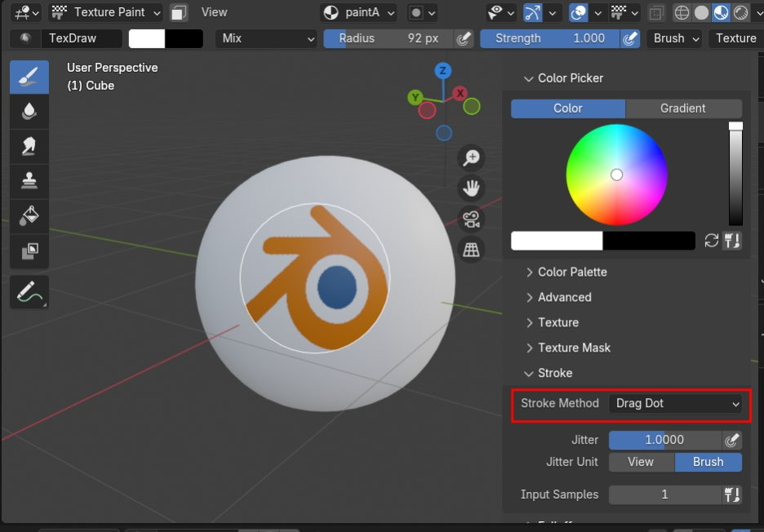
Task: Toggle radius pressure sensitivity
Action: coord(464,38)
